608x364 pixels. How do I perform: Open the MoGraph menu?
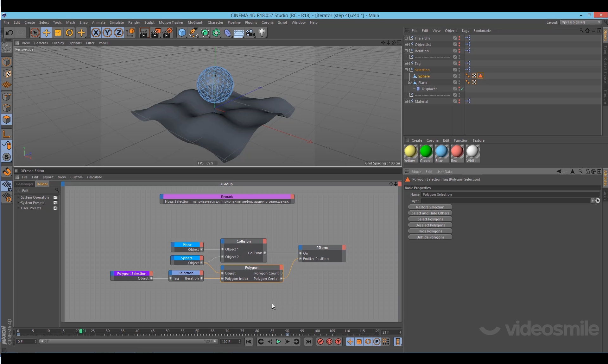195,22
